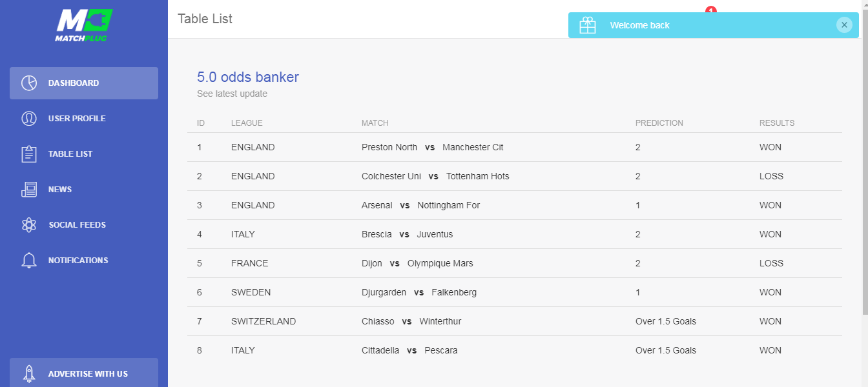Open the Social Feeds menu item
The image size is (868, 387).
[x=77, y=225]
